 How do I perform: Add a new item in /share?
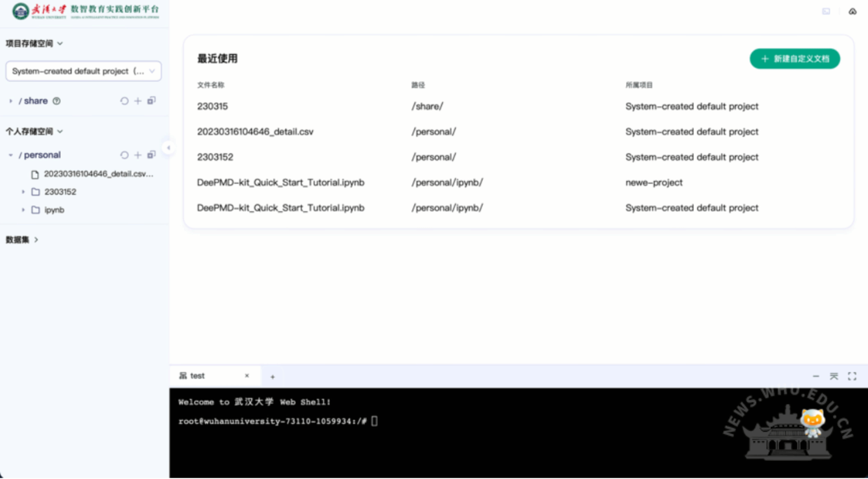click(138, 101)
